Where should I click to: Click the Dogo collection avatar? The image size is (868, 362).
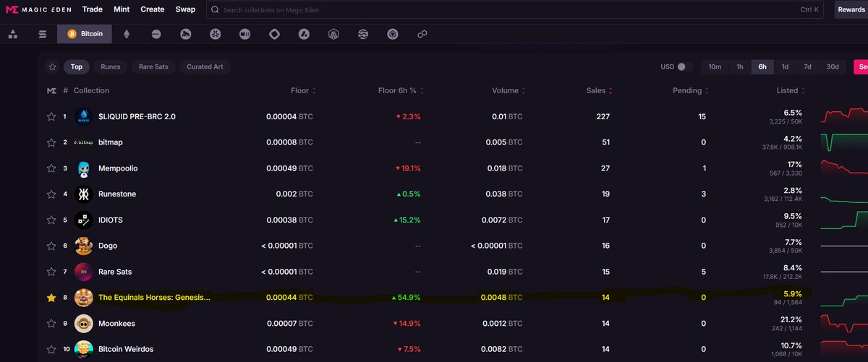click(83, 246)
